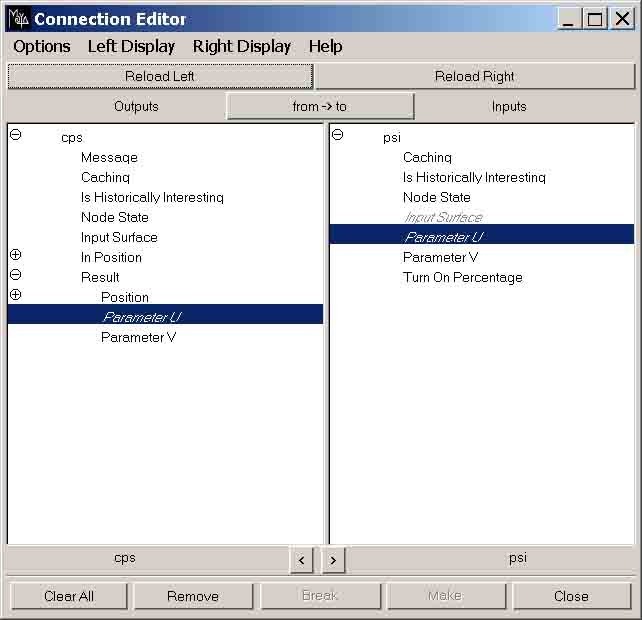Expand the Position attribute under Result
The height and width of the screenshot is (620, 642).
(15, 295)
